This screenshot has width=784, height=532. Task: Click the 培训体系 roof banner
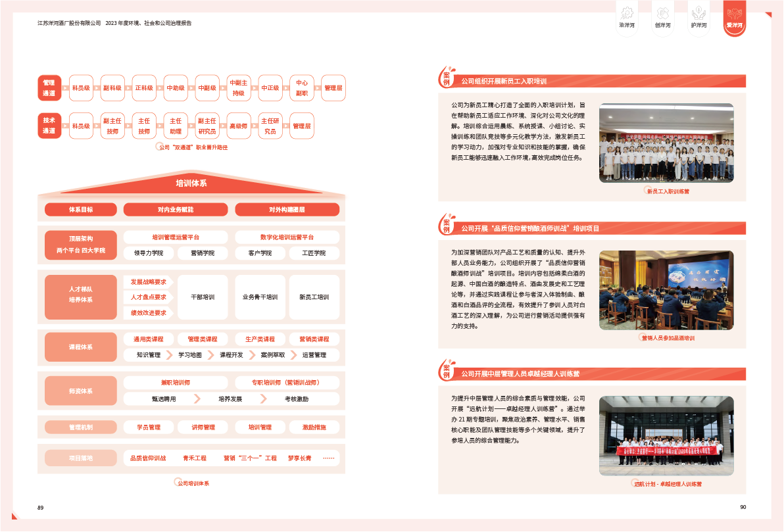point(191,183)
